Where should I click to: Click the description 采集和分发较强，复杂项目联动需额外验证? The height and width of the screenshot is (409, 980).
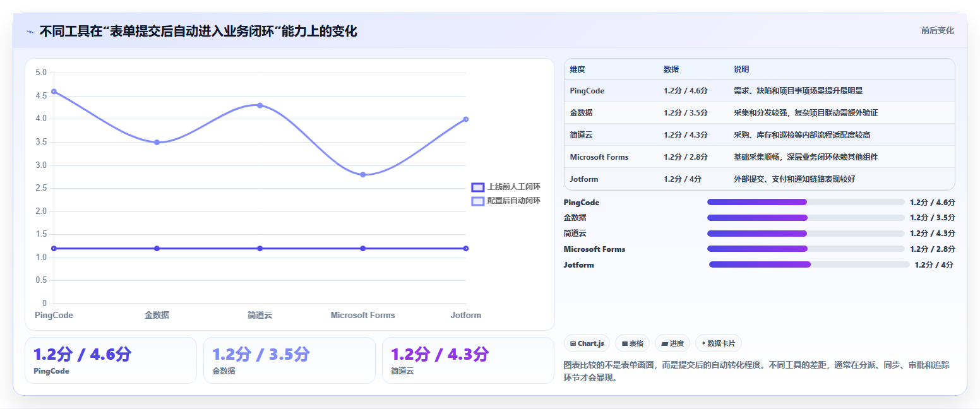[x=806, y=113]
